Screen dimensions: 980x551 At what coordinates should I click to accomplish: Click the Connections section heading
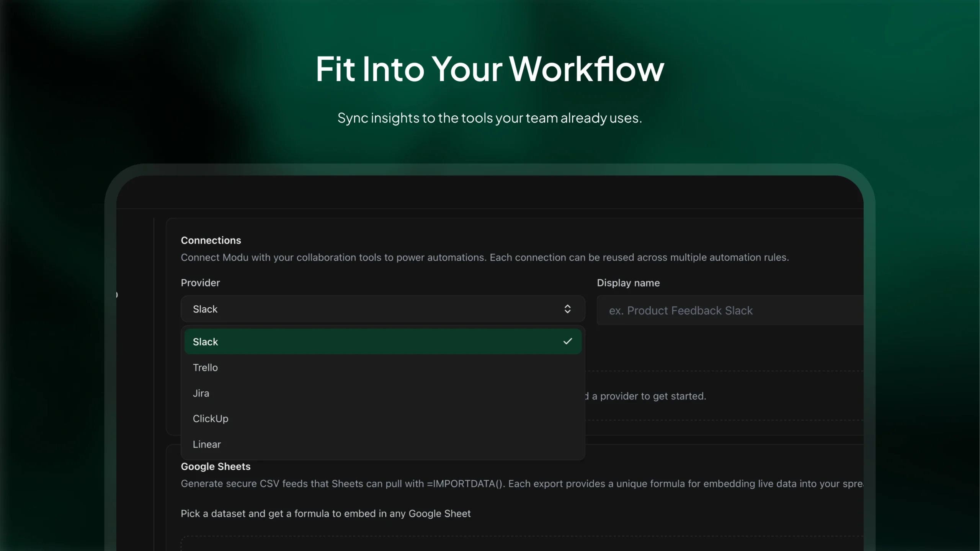211,240
